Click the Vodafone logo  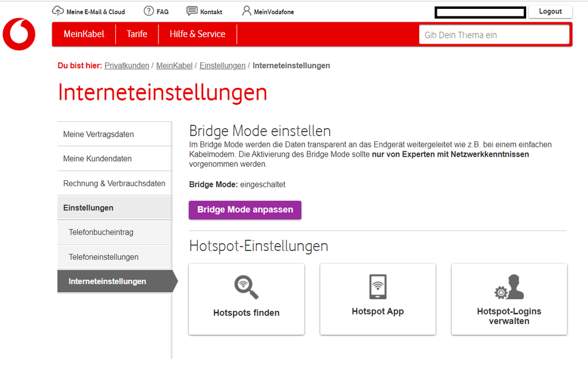point(19,34)
